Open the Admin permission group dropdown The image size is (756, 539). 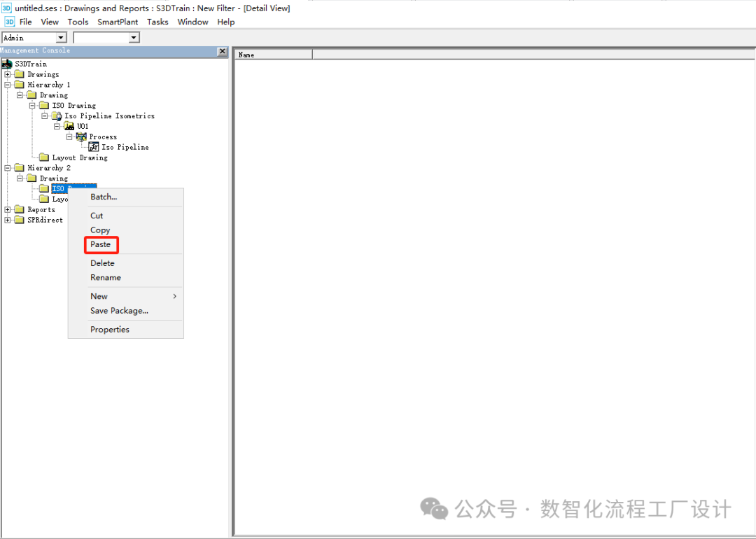coord(61,38)
